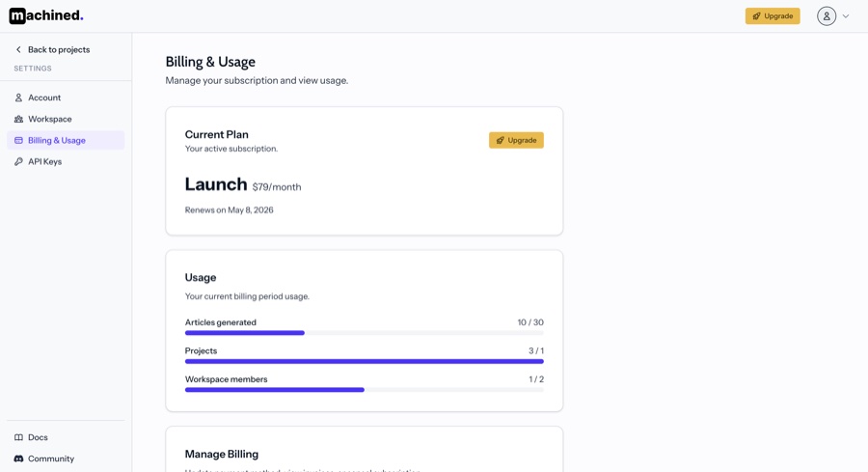The width and height of the screenshot is (868, 472).
Task: Click the API Keys key icon
Action: click(x=18, y=162)
